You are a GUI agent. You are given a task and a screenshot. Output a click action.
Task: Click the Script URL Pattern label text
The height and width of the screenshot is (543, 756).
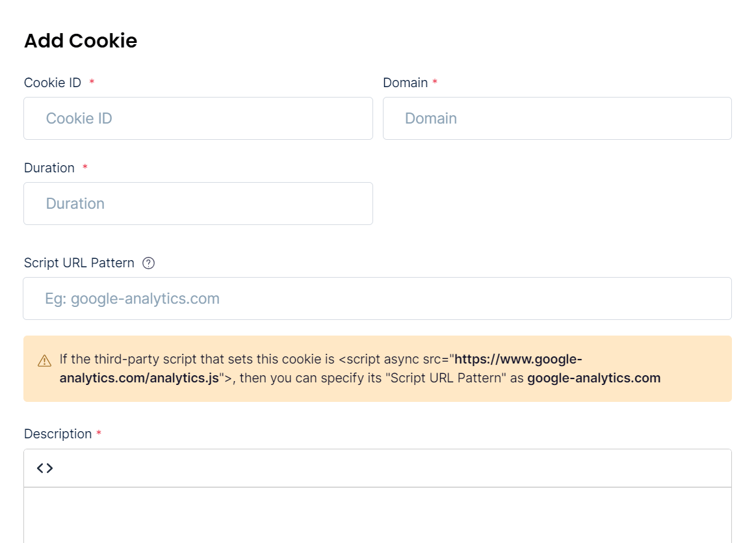click(x=79, y=263)
